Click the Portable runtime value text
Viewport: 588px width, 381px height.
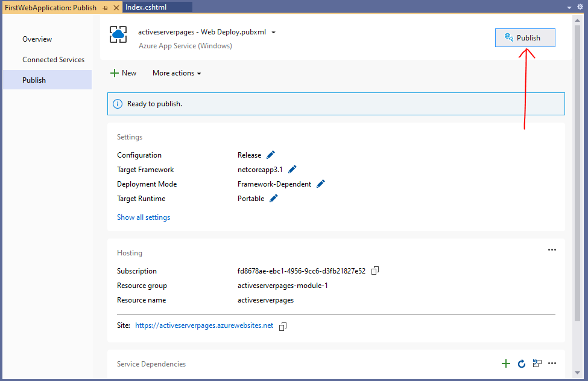point(250,199)
